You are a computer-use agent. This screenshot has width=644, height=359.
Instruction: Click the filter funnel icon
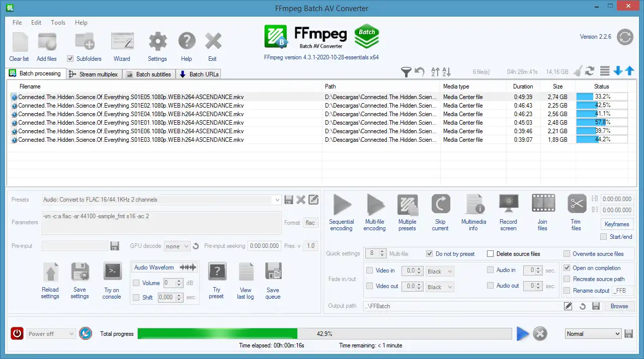pyautogui.click(x=406, y=72)
